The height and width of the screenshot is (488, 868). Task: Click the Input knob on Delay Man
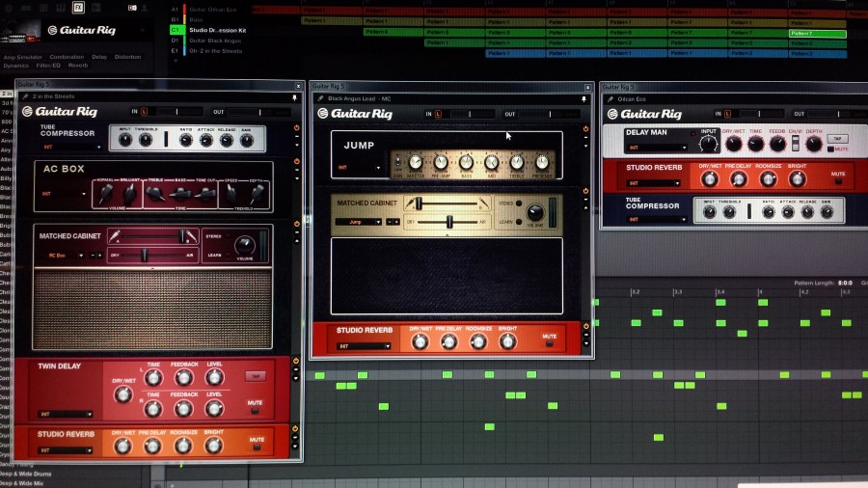[x=709, y=144]
